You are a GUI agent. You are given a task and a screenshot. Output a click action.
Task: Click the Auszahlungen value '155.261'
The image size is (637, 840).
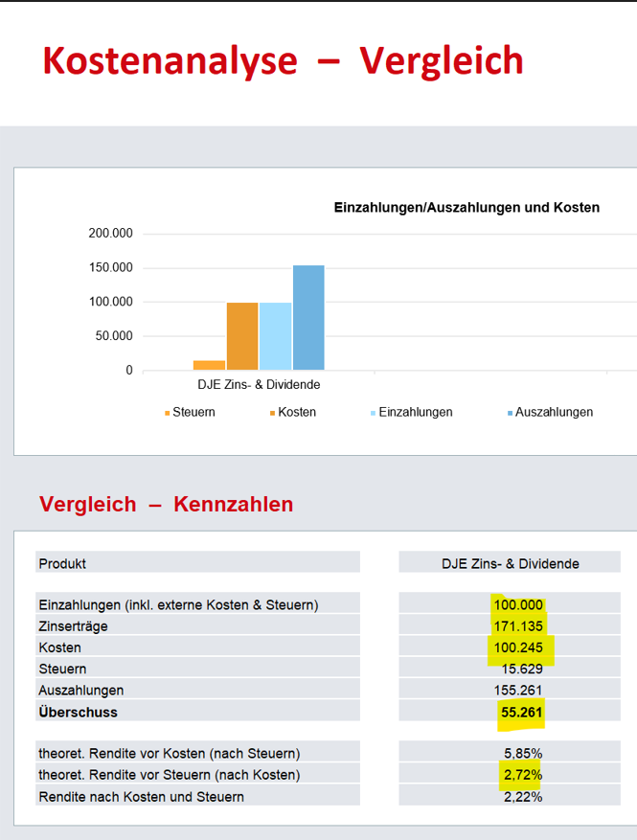518,690
